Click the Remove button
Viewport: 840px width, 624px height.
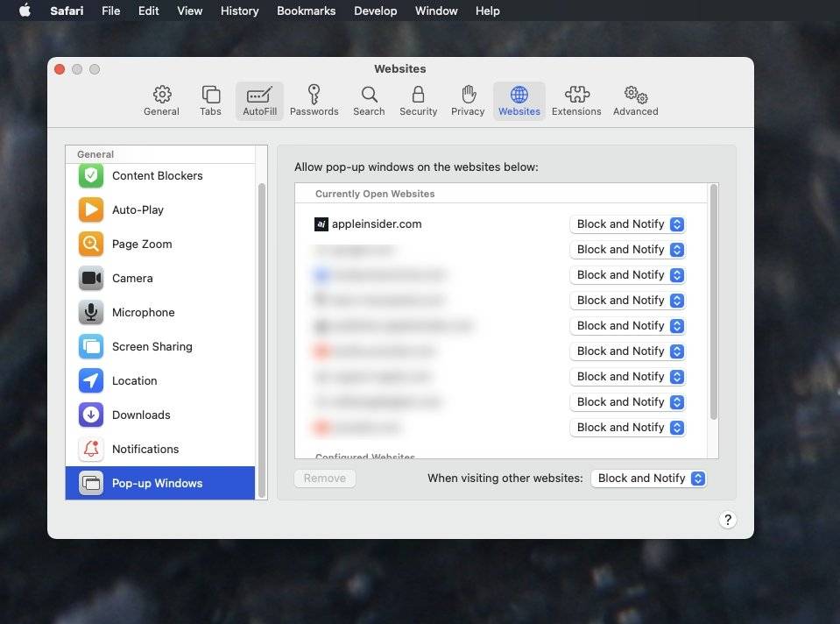pyautogui.click(x=324, y=478)
